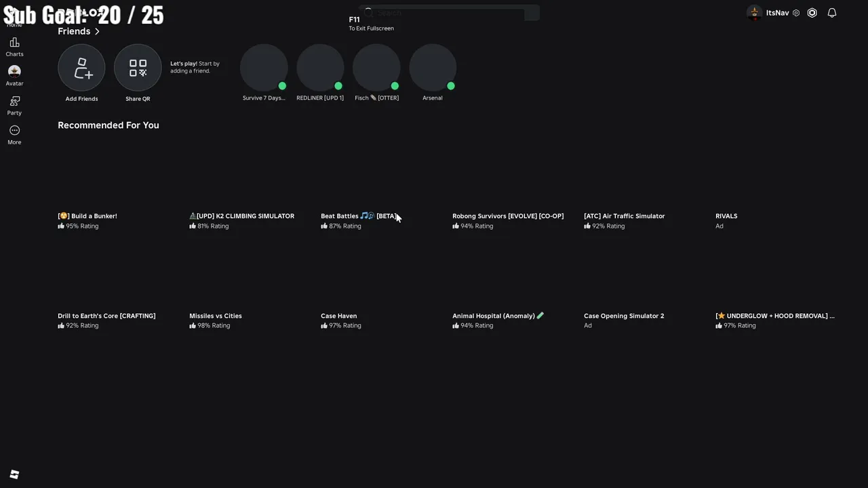Image resolution: width=868 pixels, height=488 pixels.
Task: Click the 97% Rating under Case Haven
Action: point(341,326)
